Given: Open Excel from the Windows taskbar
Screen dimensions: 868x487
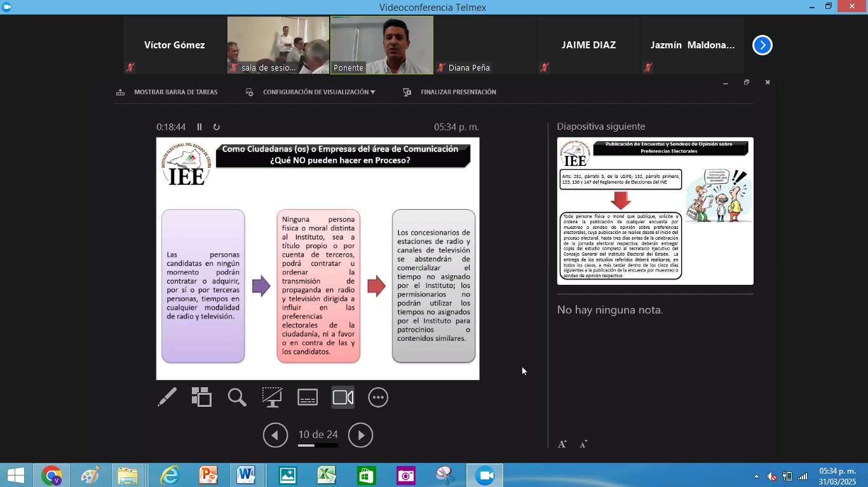Looking at the screenshot, I should [x=326, y=475].
